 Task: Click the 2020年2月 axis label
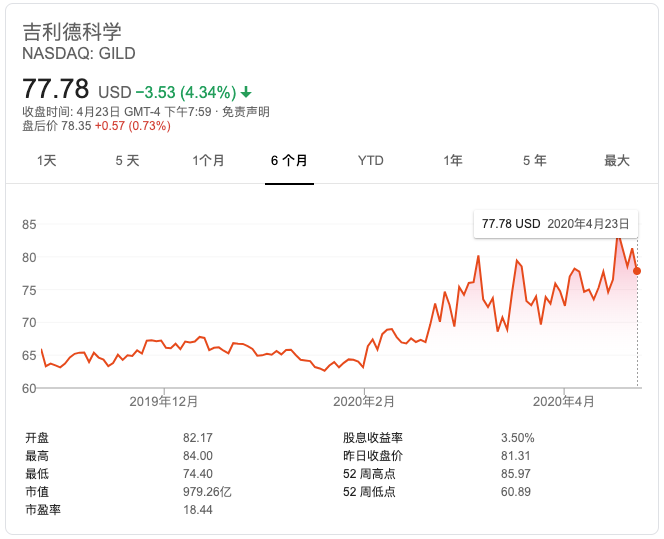pos(364,401)
